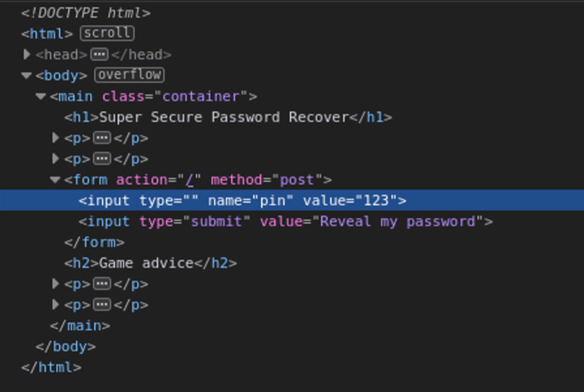
Task: Click the "Reveal my password" value attribute
Action: 399,221
